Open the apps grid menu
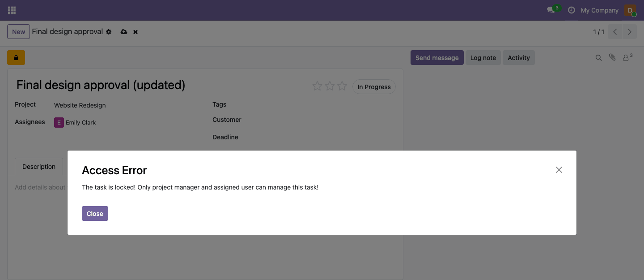644x280 pixels. coord(12,10)
